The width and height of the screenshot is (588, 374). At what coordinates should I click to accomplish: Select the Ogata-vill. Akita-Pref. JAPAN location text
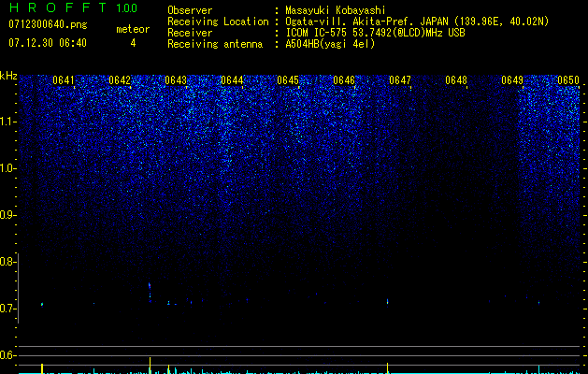[x=417, y=22]
